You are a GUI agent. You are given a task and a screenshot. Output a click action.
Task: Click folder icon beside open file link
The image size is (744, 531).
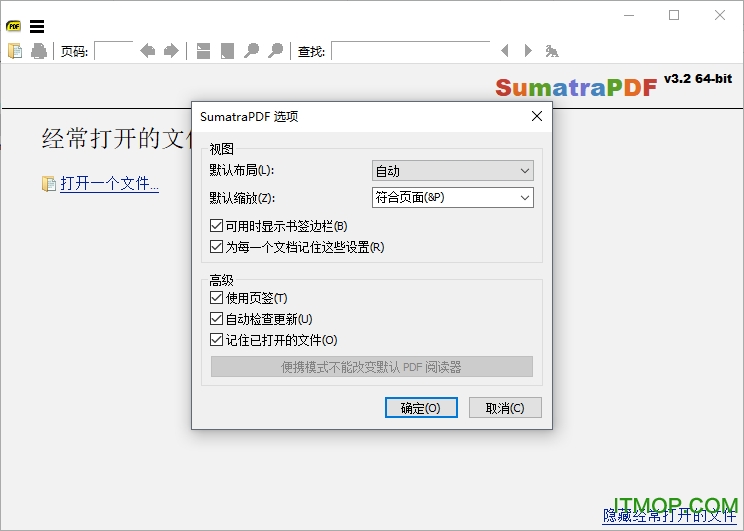[48, 184]
